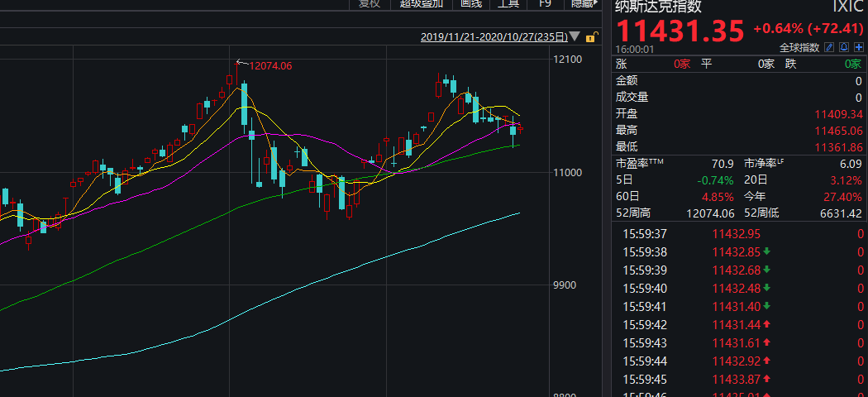Click the 16:00:01 timestamp
Screen dimensions: 868x397
[635, 50]
